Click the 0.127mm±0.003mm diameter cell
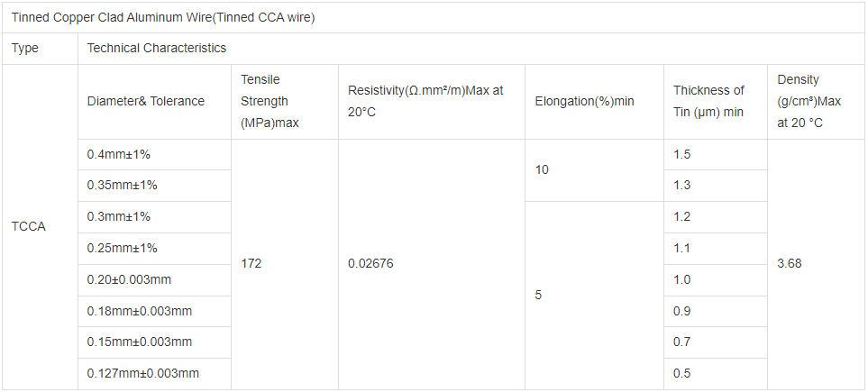Image resolution: width=868 pixels, height=392 pixels. click(x=143, y=373)
